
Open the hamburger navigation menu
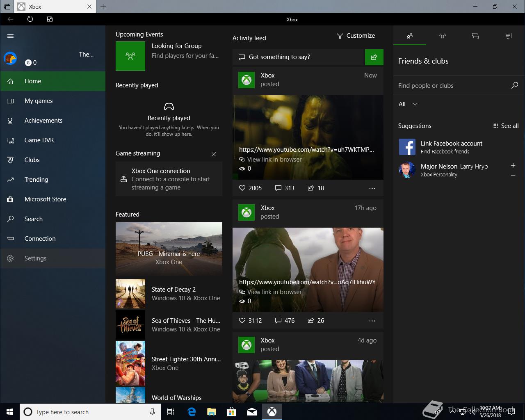[x=10, y=36]
